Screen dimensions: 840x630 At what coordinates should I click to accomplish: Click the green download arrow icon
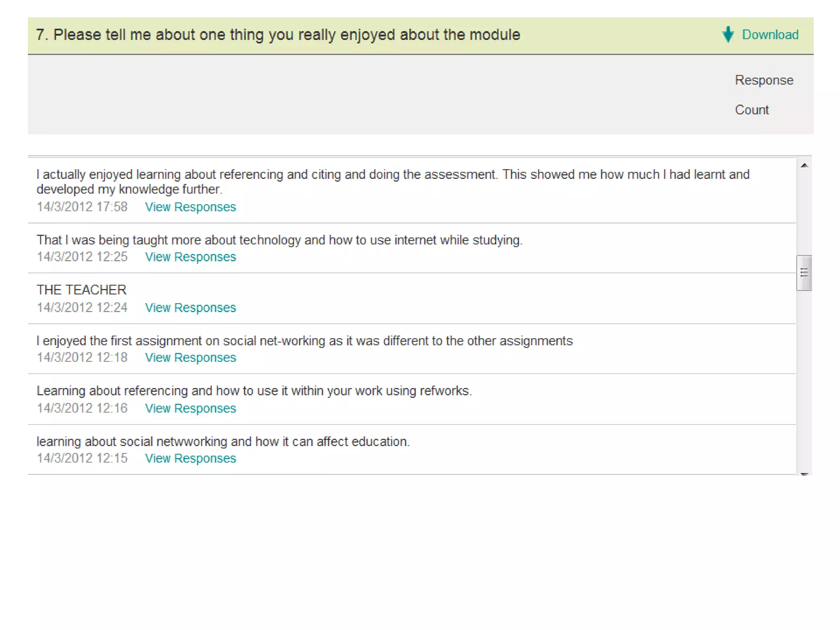pyautogui.click(x=728, y=34)
